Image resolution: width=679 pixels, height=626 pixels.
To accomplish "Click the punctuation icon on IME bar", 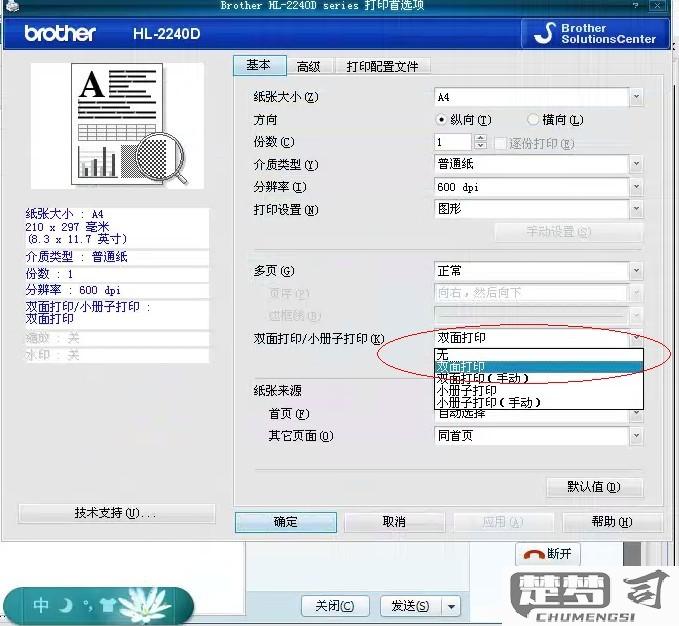I will 88,606.
